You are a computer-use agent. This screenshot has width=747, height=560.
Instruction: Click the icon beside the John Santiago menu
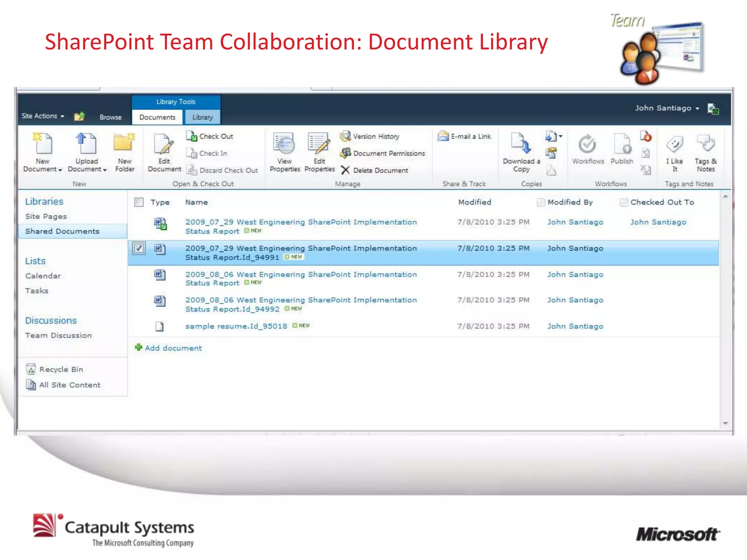pyautogui.click(x=713, y=109)
